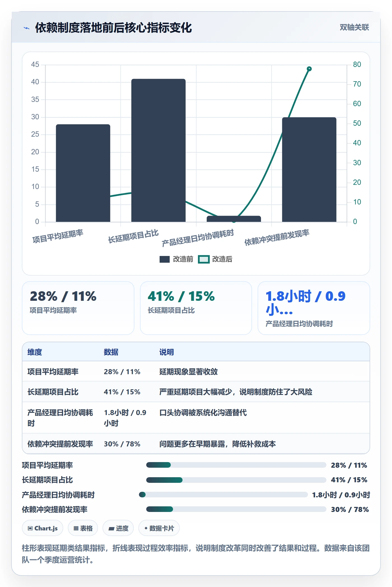Image resolution: width=392 pixels, height=587 pixels.
Task: Click the 产品经理日均协调耗时 short bar in chart
Action: point(234,219)
